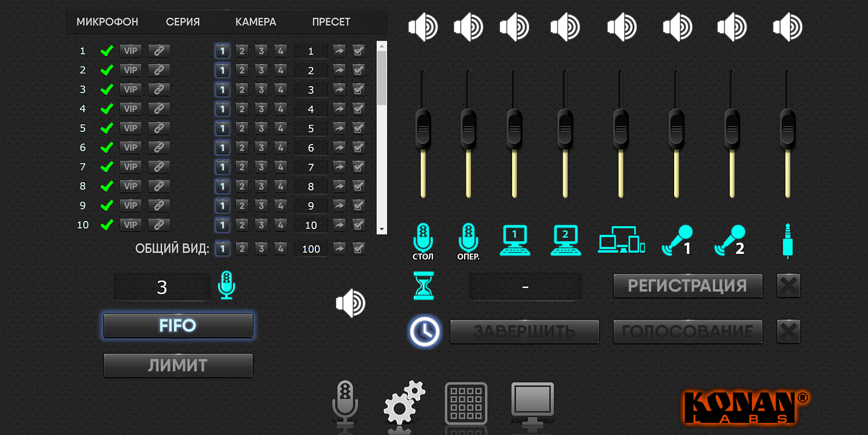The image size is (868, 435).
Task: Click the multi-device screens icon
Action: point(621,239)
